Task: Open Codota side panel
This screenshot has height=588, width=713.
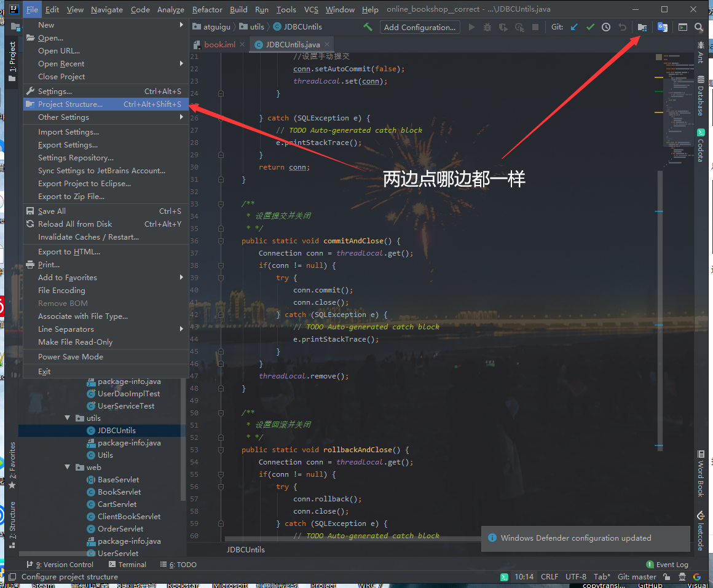Action: 701,146
